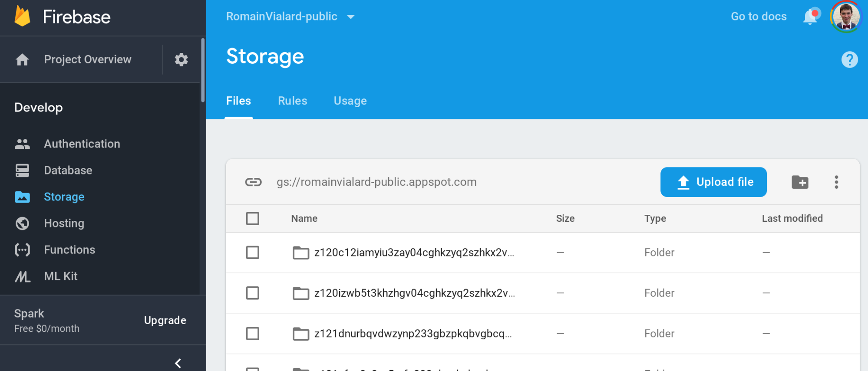Click the Last modified column header
Screen dimensions: 868x371
(792, 218)
